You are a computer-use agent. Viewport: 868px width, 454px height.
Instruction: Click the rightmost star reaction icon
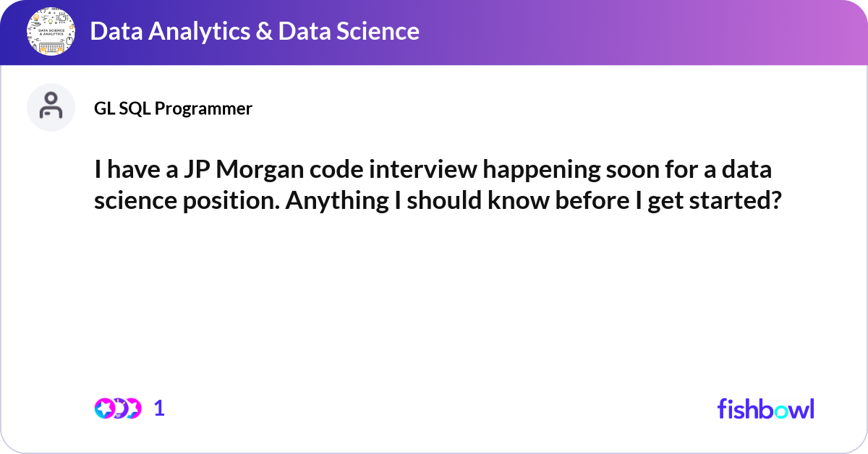click(x=132, y=408)
